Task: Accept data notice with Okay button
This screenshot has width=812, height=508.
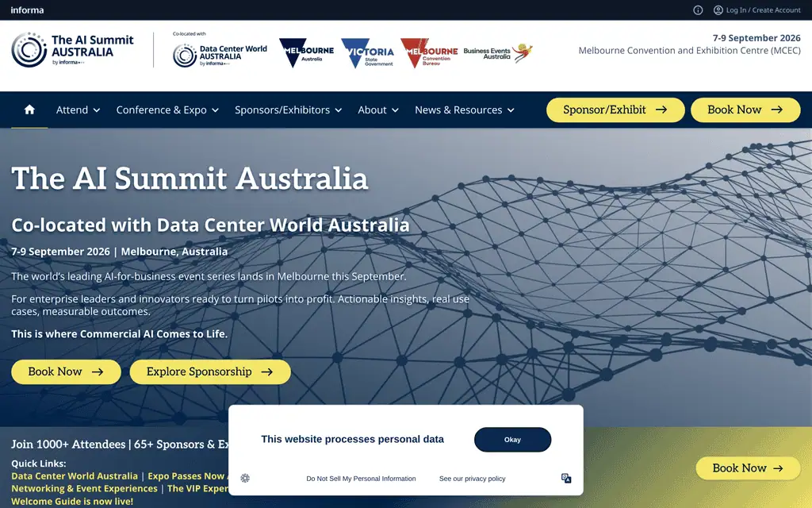Action: click(512, 440)
